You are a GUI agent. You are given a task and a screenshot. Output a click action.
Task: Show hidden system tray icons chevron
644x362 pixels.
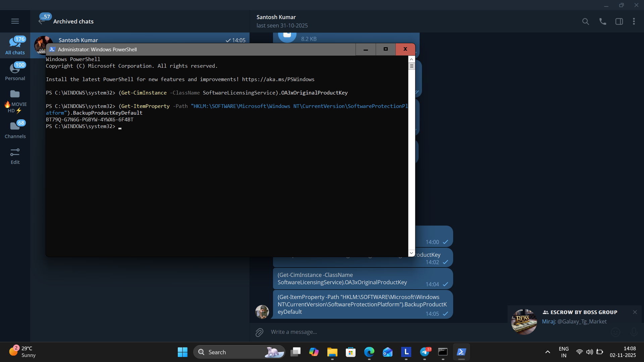(547, 352)
